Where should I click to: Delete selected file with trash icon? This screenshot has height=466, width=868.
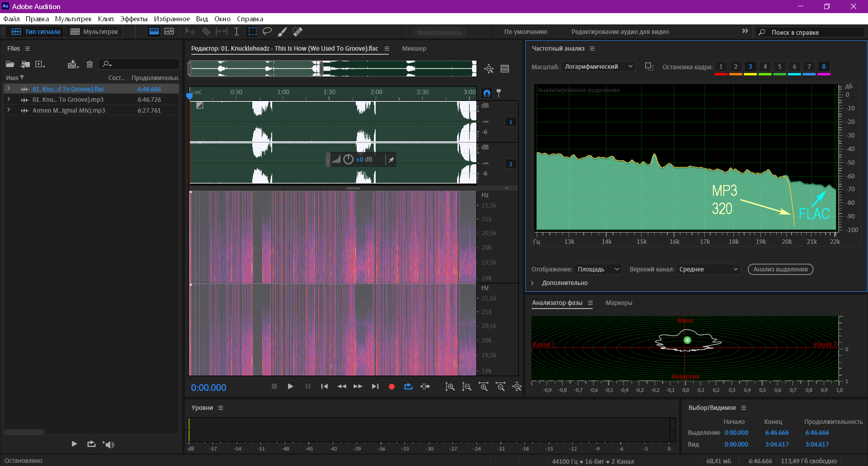coord(90,64)
